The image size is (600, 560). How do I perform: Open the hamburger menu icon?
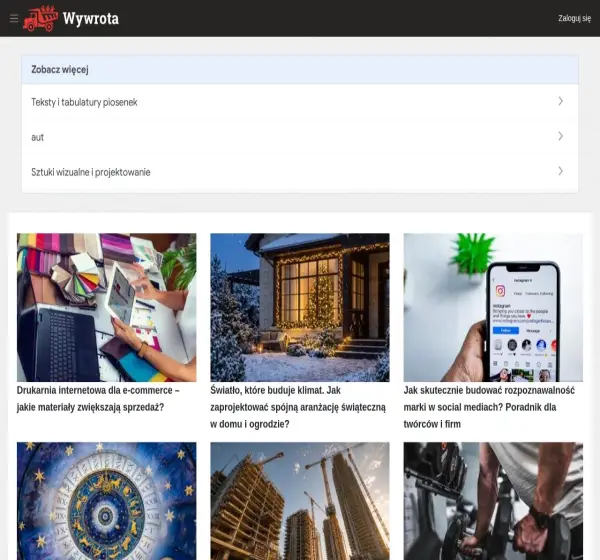point(14,18)
